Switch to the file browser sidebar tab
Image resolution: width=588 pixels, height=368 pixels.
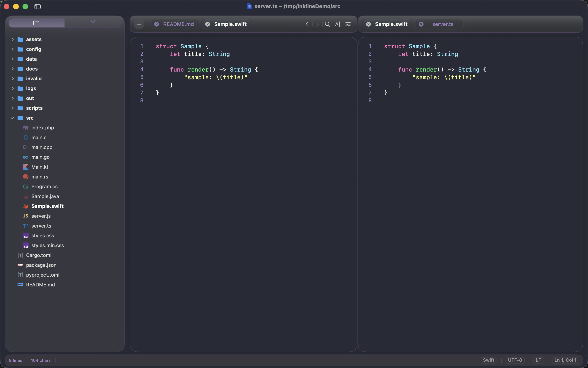pos(37,23)
